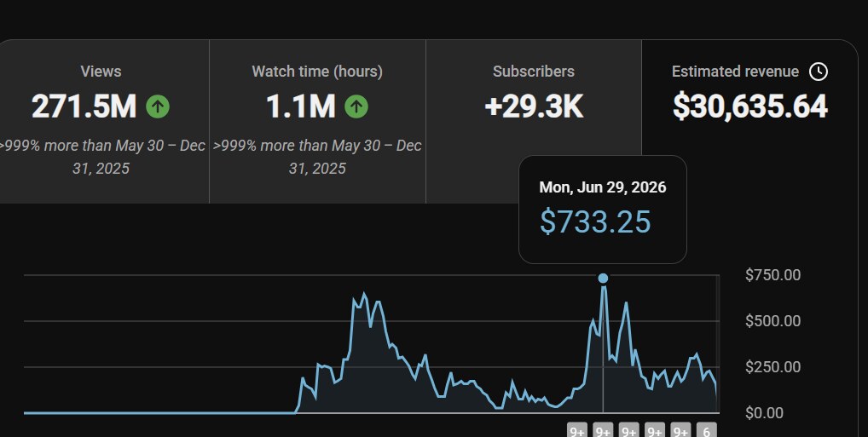Open the video marker labeled 6
868x437 pixels.
click(706, 430)
